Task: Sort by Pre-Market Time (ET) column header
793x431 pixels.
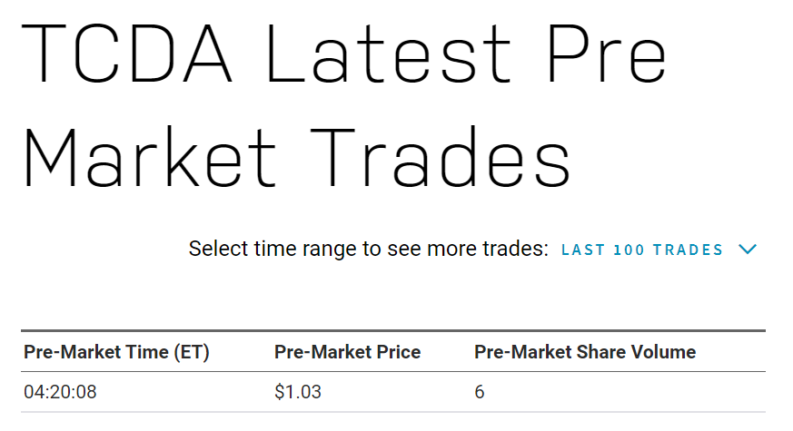Action: pos(116,352)
